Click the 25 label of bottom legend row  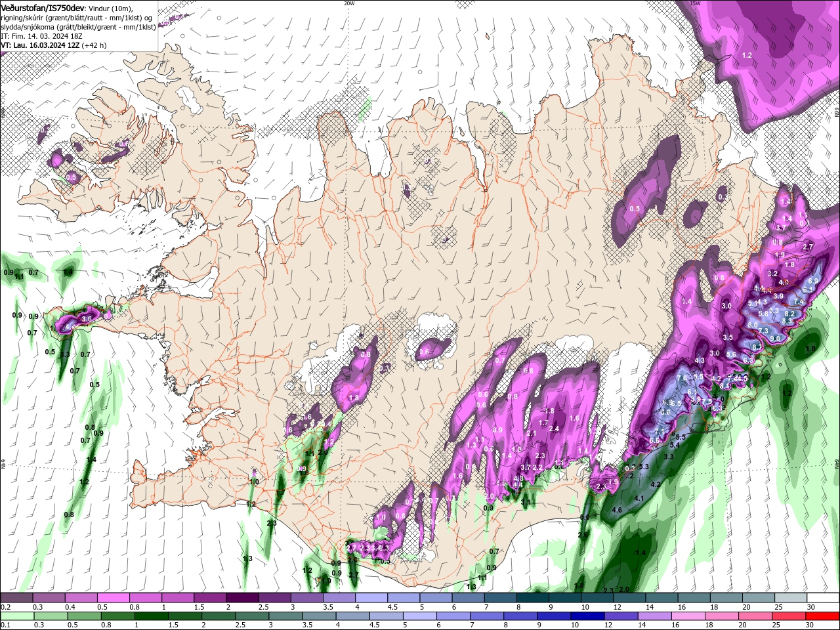pyautogui.click(x=776, y=625)
